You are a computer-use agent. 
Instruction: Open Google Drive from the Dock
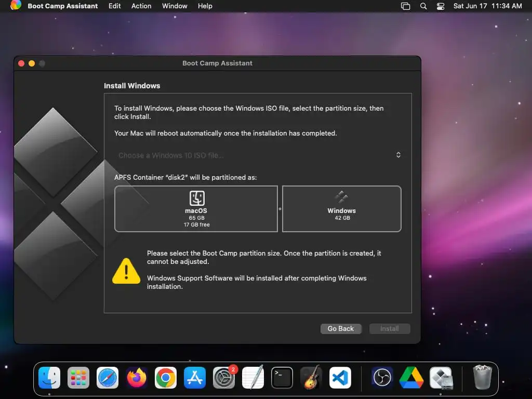click(411, 378)
